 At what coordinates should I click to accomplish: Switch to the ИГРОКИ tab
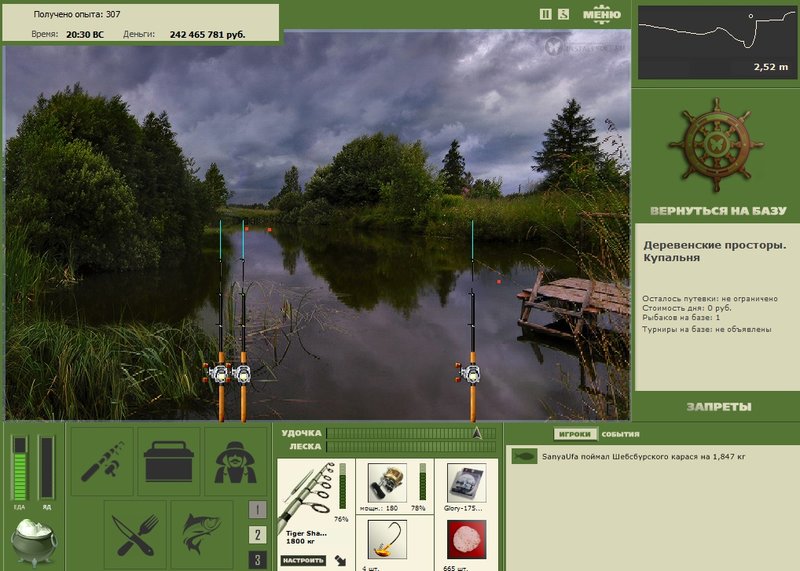click(575, 434)
